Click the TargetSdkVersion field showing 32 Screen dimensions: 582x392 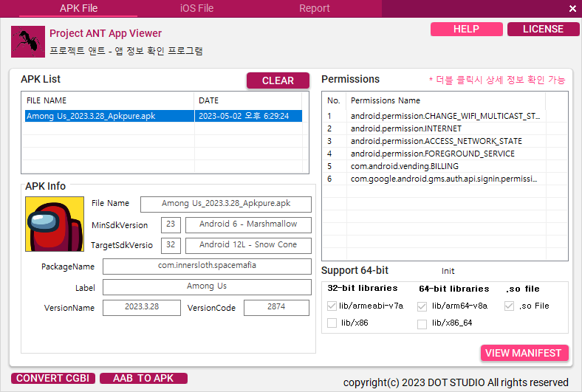click(171, 246)
